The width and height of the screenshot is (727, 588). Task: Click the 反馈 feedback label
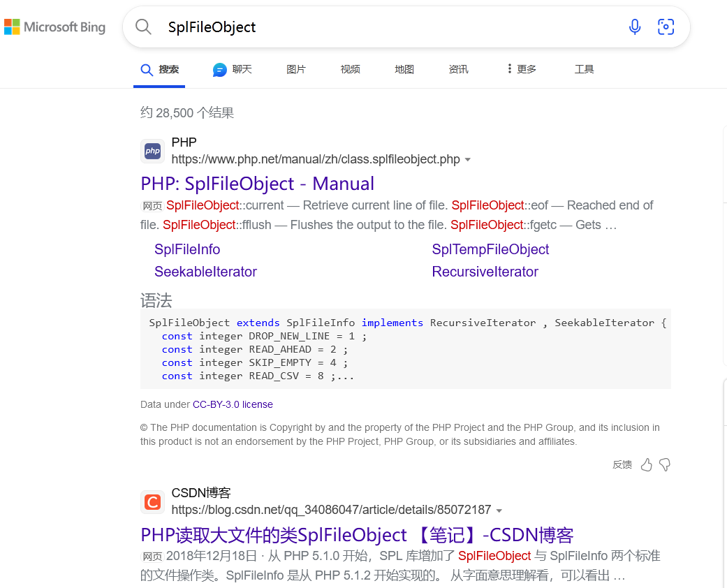tap(622, 464)
